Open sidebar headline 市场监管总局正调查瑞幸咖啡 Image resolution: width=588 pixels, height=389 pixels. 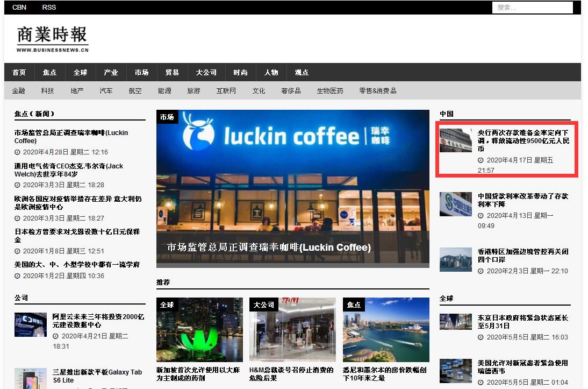click(71, 137)
